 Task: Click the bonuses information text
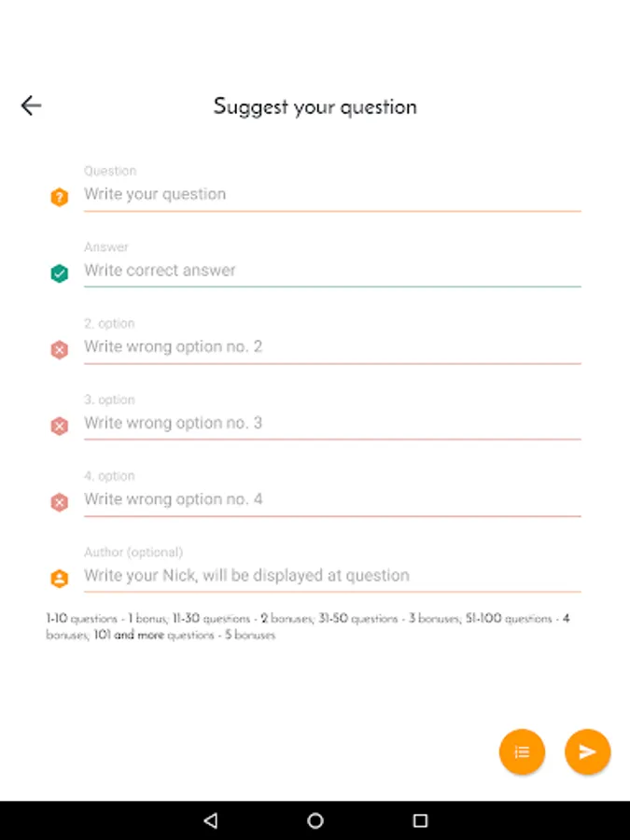coord(308,627)
